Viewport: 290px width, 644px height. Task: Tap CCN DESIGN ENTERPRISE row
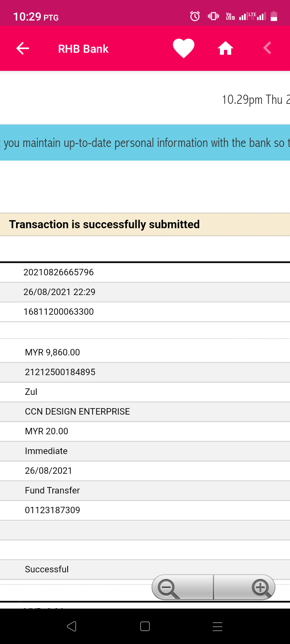click(145, 411)
